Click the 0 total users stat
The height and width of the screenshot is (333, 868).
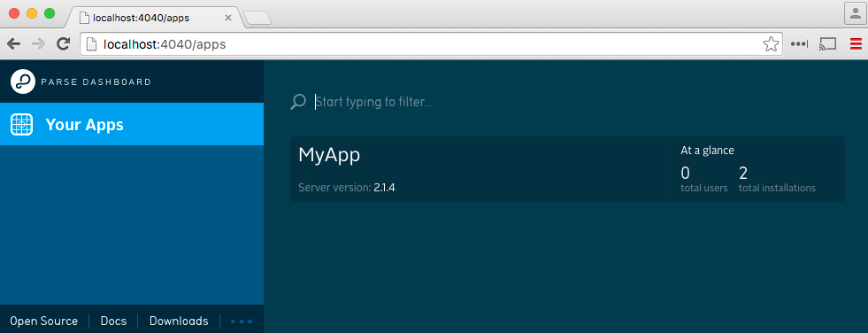(x=704, y=180)
